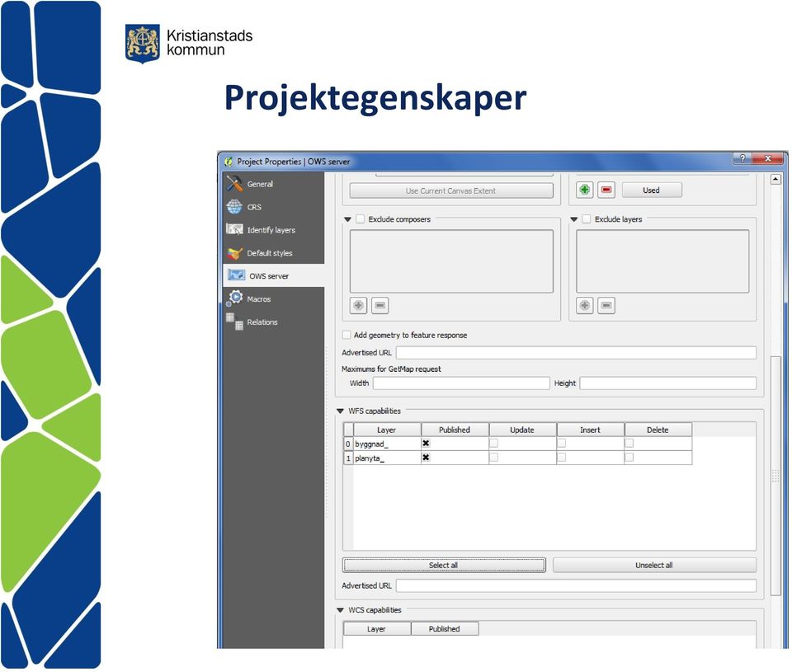
Task: Click the Identify layers icon
Action: pos(234,230)
